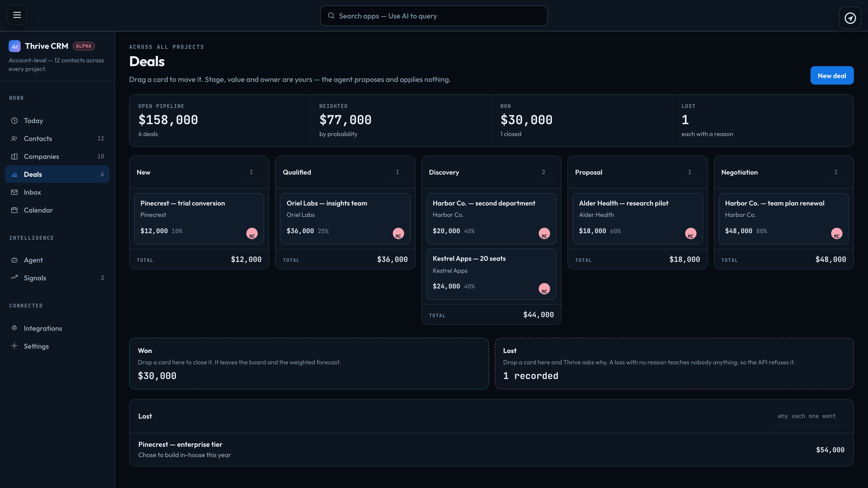Open Pinecrest trial conversion deal card
This screenshot has height=488, width=868.
click(x=199, y=219)
